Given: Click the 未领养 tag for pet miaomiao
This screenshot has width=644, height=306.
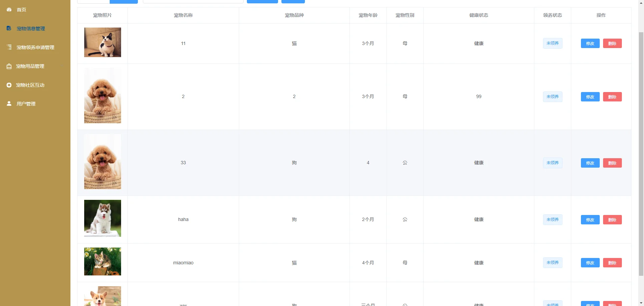Looking at the screenshot, I should (x=553, y=263).
